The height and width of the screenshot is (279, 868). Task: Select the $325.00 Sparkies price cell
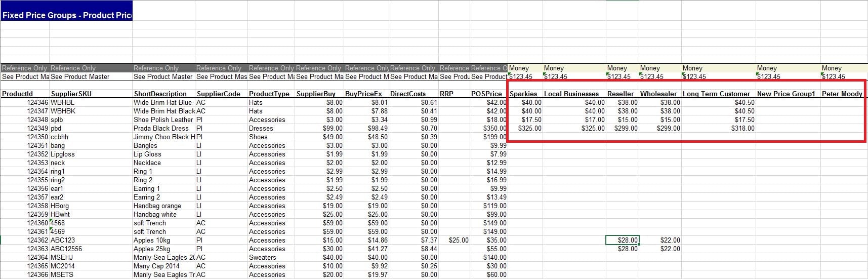point(525,128)
